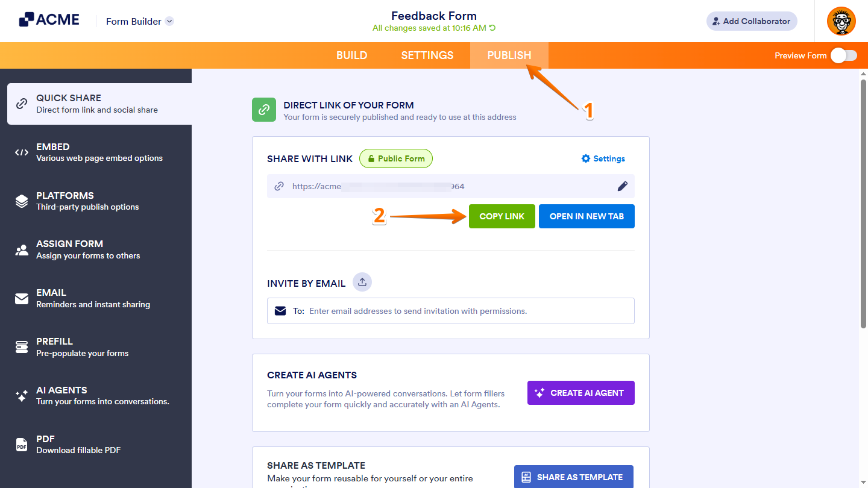
Task: Toggle the Preview Form switch
Action: (x=843, y=55)
